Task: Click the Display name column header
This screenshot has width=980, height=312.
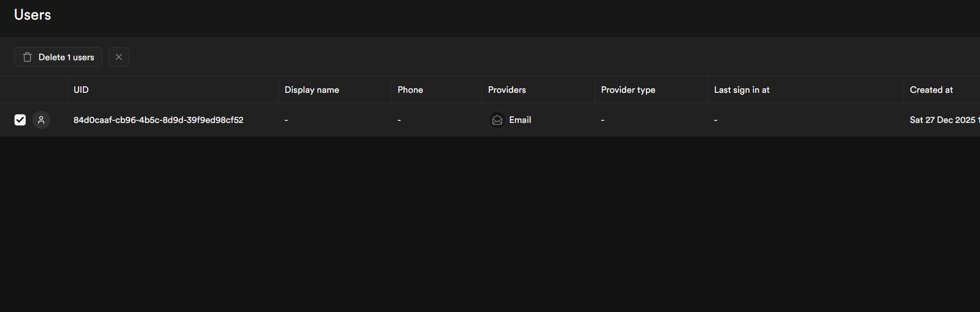Action: point(311,90)
